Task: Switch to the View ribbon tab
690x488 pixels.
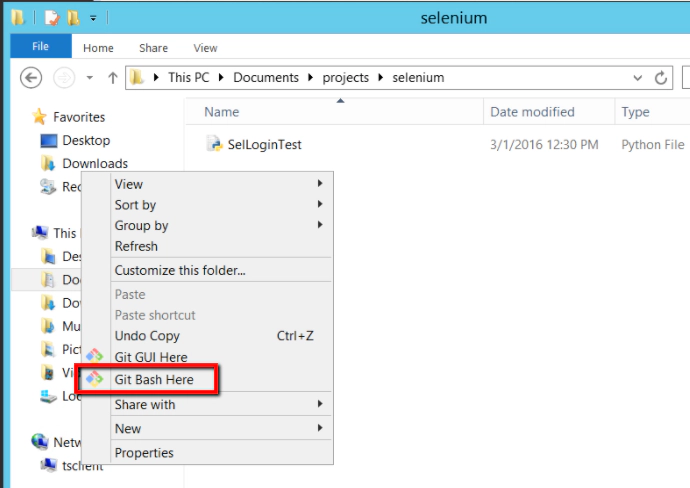Action: pos(205,48)
